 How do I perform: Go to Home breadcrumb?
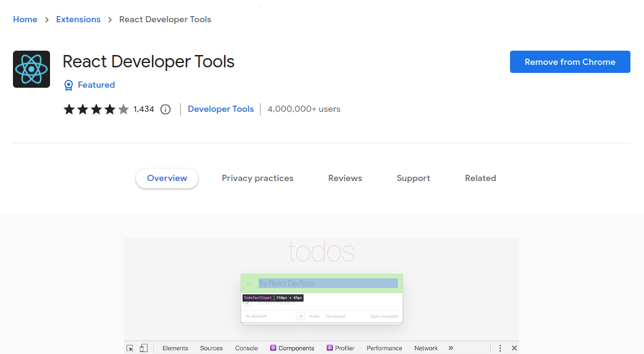(x=25, y=19)
